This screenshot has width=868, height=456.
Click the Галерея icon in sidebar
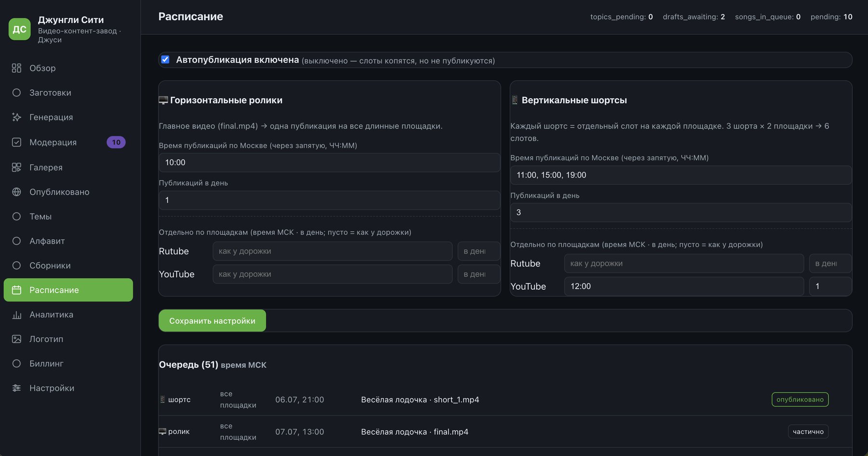[x=16, y=167]
